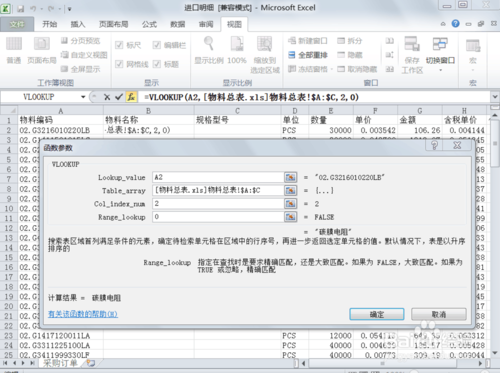Select the 采购订单 sheet tab
This screenshot has width=500, height=373.
click(60, 363)
